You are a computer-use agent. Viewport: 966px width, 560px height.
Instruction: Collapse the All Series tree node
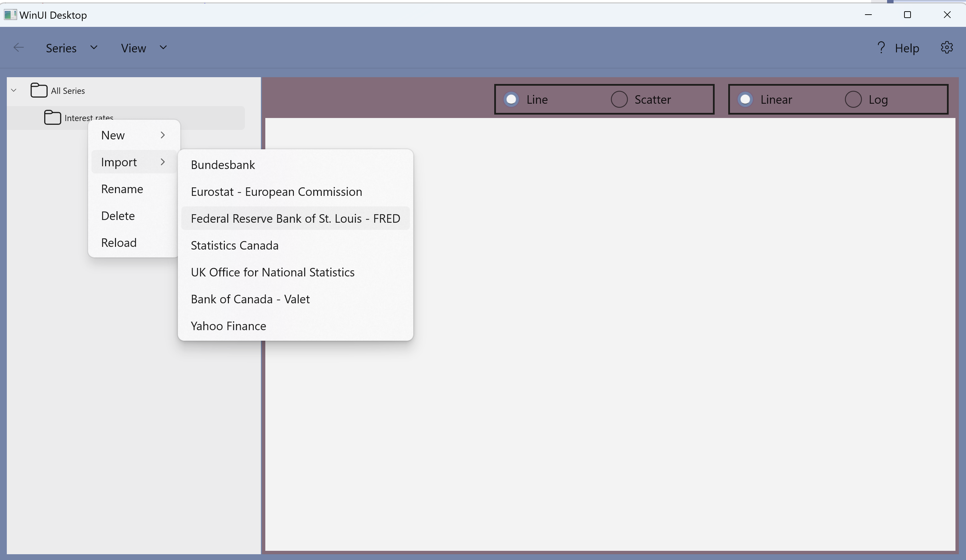pos(14,90)
